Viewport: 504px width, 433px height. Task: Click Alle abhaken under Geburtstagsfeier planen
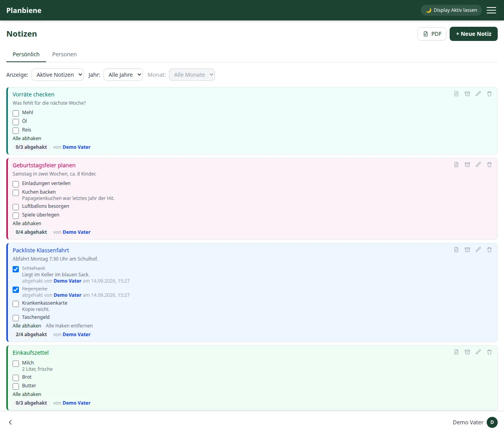pos(27,224)
